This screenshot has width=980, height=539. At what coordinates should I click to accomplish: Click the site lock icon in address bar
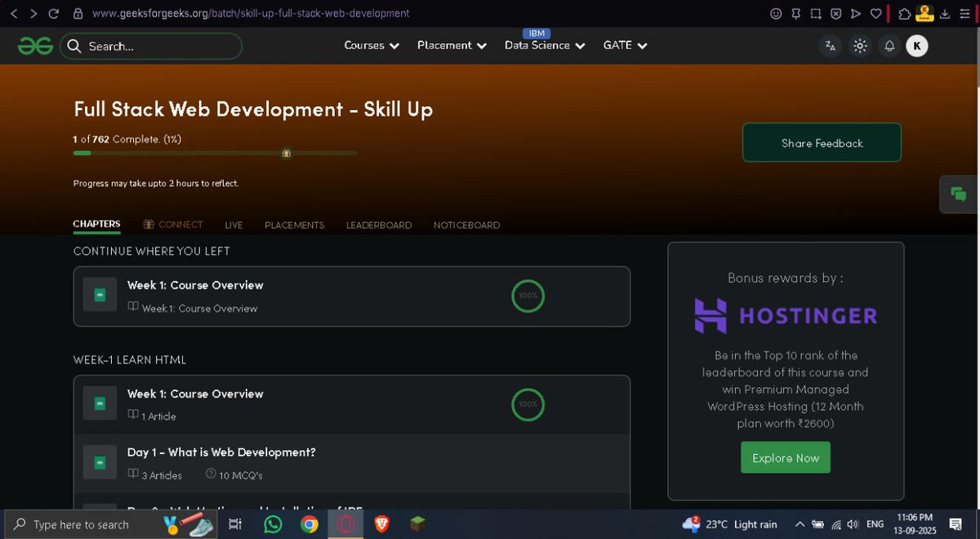tap(78, 13)
